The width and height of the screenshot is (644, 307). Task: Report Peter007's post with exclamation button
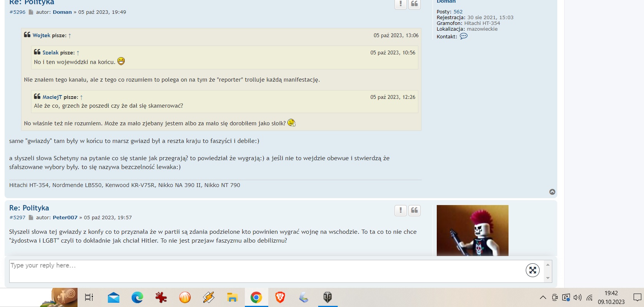(400, 210)
